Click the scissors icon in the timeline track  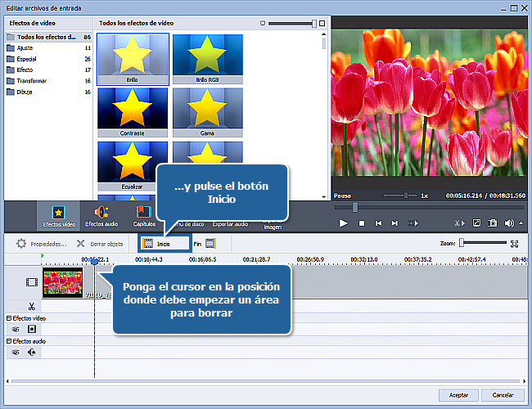[31, 306]
